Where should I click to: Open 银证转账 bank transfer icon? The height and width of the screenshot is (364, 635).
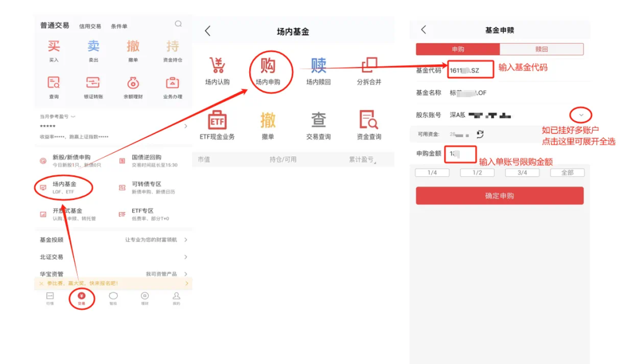(x=93, y=83)
